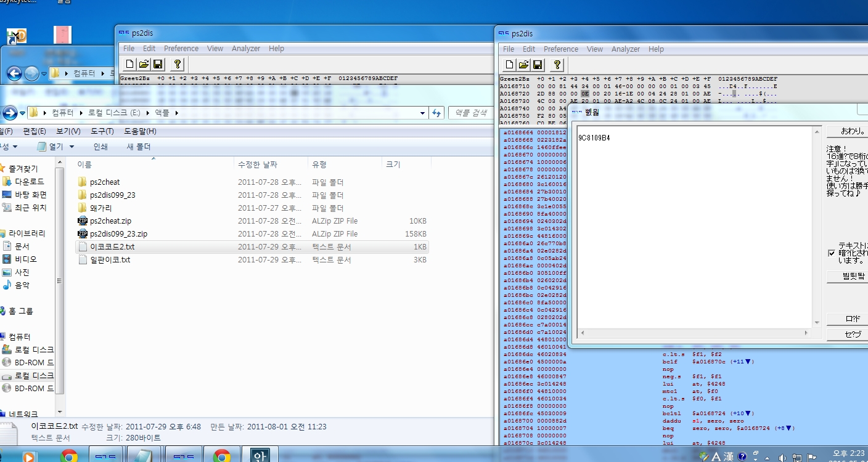Expand the address bar history dropdown in Explorer

(x=422, y=113)
